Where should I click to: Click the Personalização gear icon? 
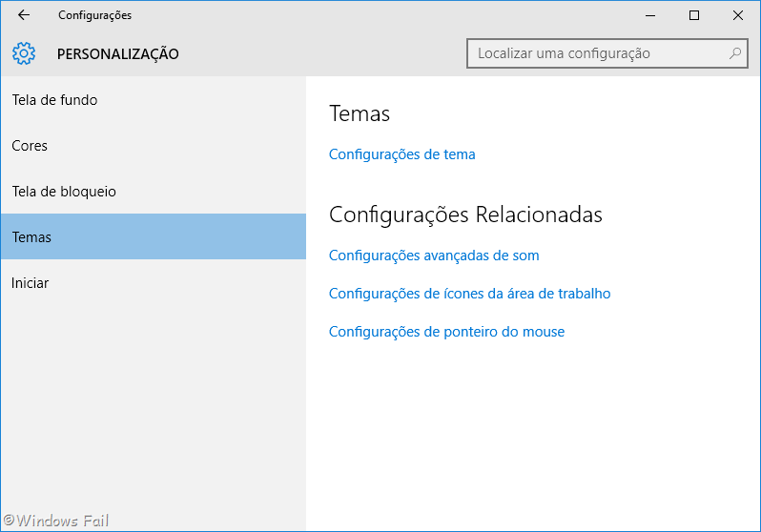tap(24, 53)
